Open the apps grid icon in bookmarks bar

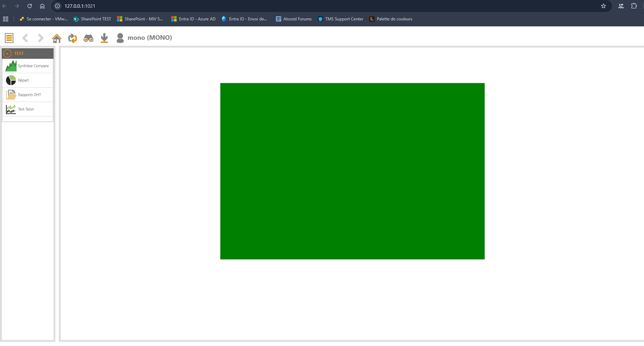pos(6,19)
